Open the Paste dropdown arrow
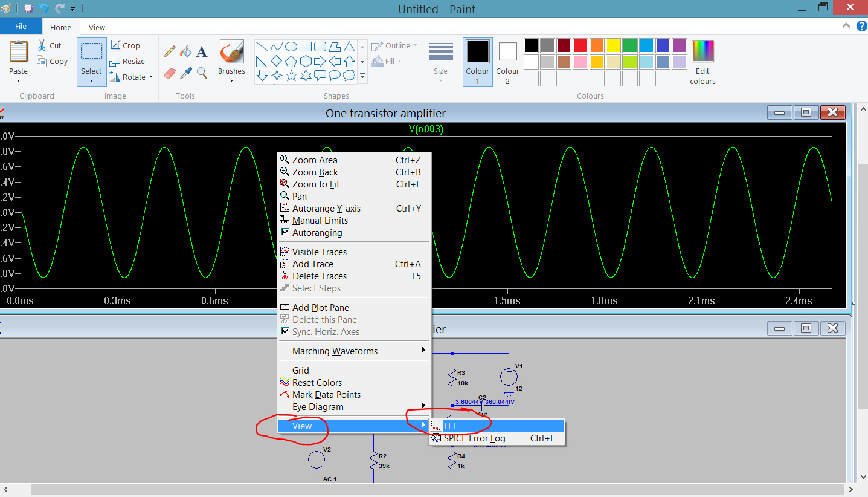This screenshot has height=497, width=868. click(x=18, y=80)
